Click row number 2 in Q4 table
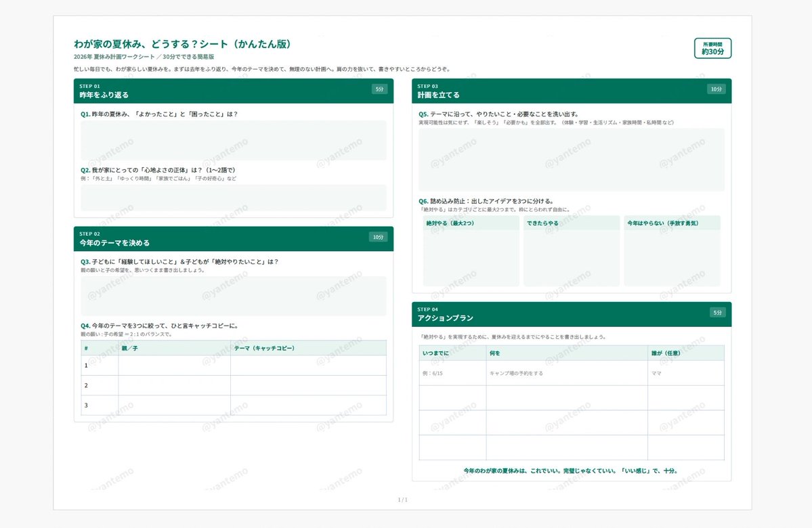Image resolution: width=812 pixels, height=528 pixels. 86,386
